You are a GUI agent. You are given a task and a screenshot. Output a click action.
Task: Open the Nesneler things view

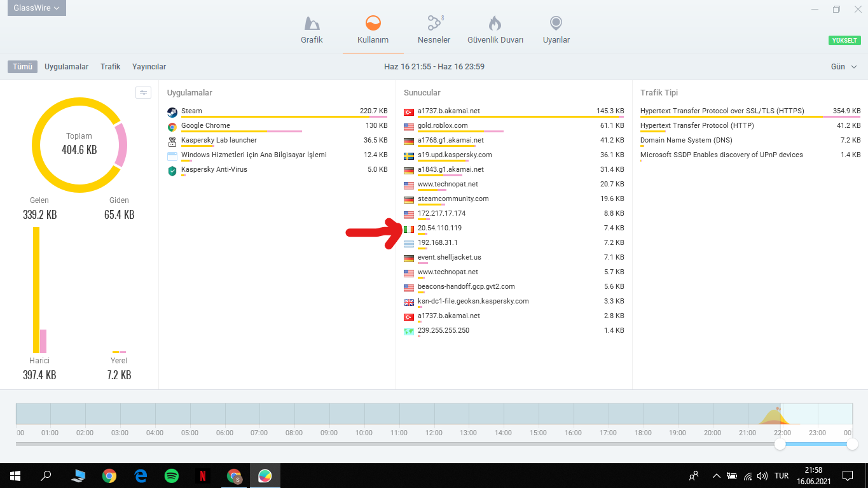point(434,30)
